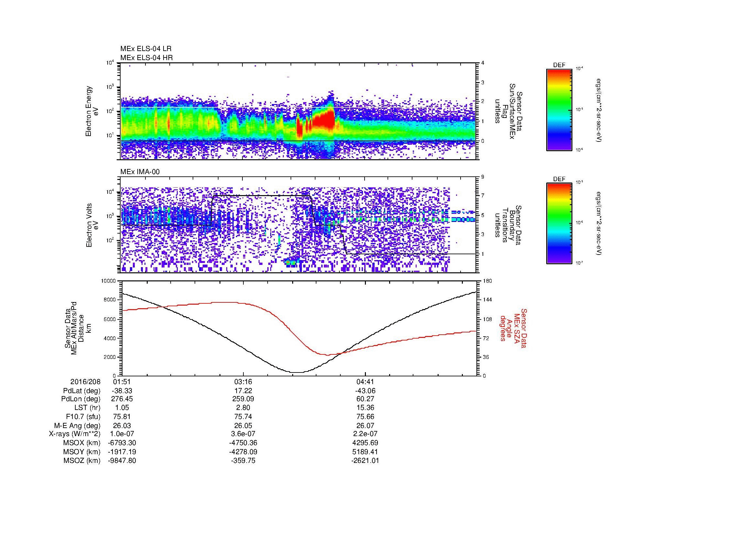756x534 pixels.
Task: Select the 'M-E Ang (deg)' row label
Action: point(77,425)
